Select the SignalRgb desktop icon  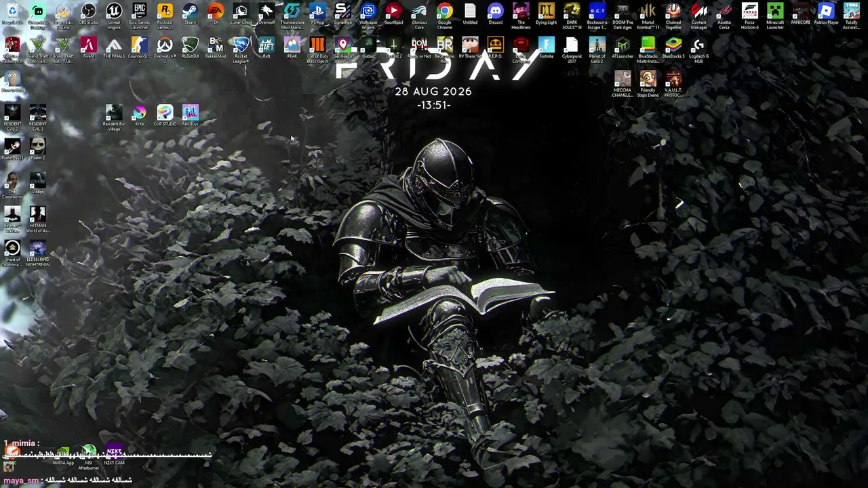coord(343,15)
